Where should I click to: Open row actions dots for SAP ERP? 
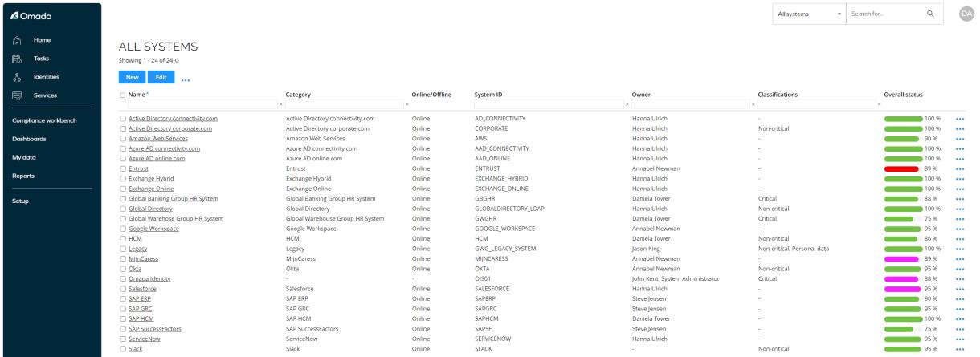pos(960,298)
